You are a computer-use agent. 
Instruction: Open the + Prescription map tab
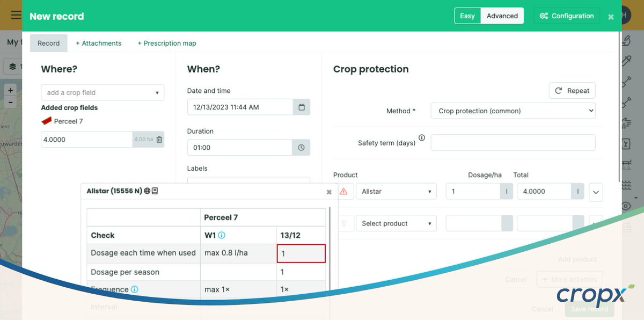click(x=167, y=43)
